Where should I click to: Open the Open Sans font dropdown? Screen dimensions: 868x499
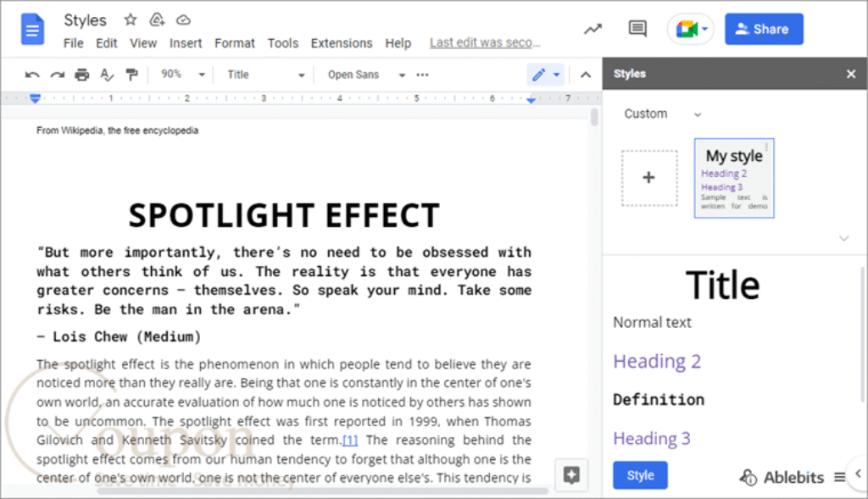[x=366, y=75]
